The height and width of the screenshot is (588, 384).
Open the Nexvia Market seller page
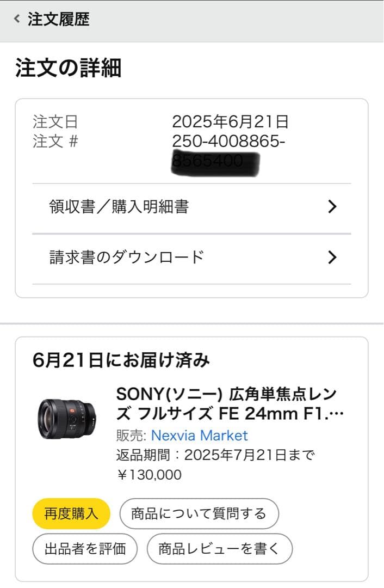click(202, 436)
